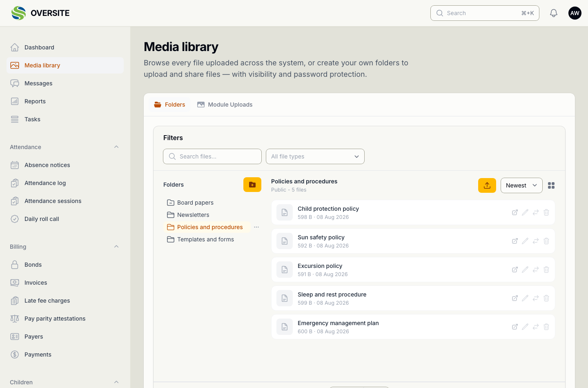Click the Child protection policy file name
This screenshot has height=388, width=588.
click(328, 209)
